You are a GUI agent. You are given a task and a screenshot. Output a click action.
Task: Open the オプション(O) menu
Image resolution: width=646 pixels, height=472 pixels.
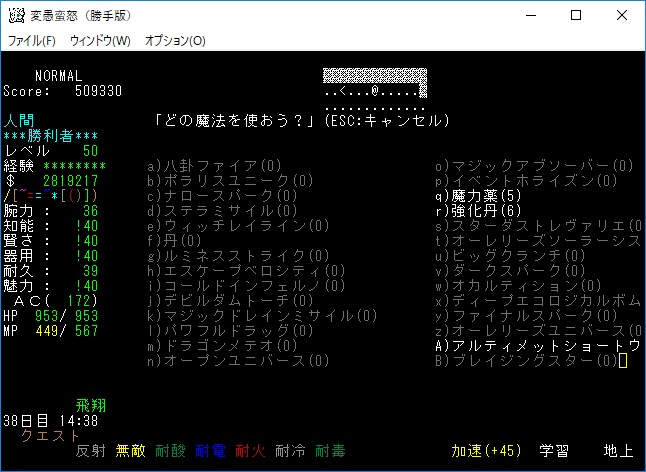(175, 41)
